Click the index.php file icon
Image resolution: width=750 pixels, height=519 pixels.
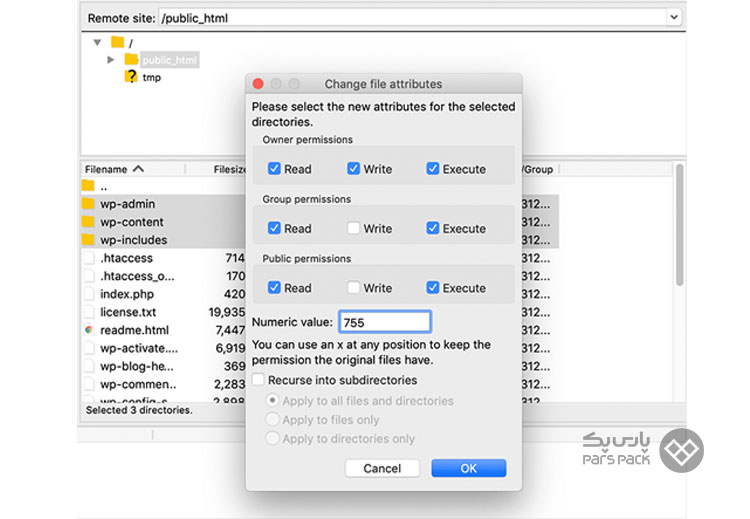click(x=89, y=294)
